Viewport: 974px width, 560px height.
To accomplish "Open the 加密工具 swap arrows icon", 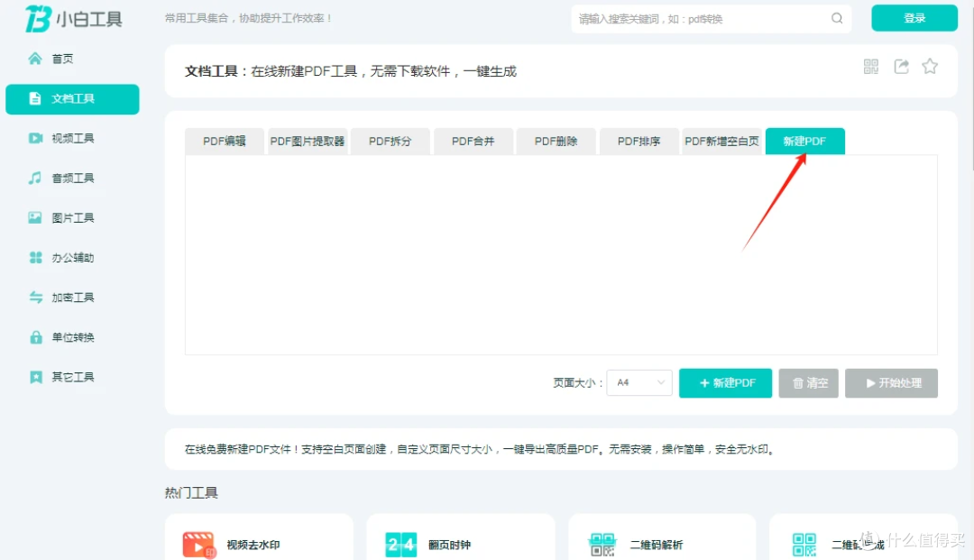I will pyautogui.click(x=35, y=297).
